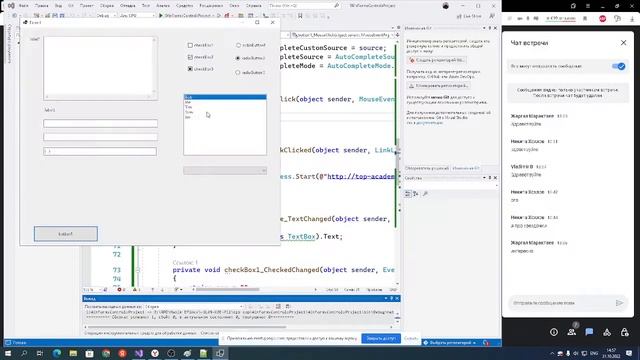Click the Clone repository button

pos(439,86)
